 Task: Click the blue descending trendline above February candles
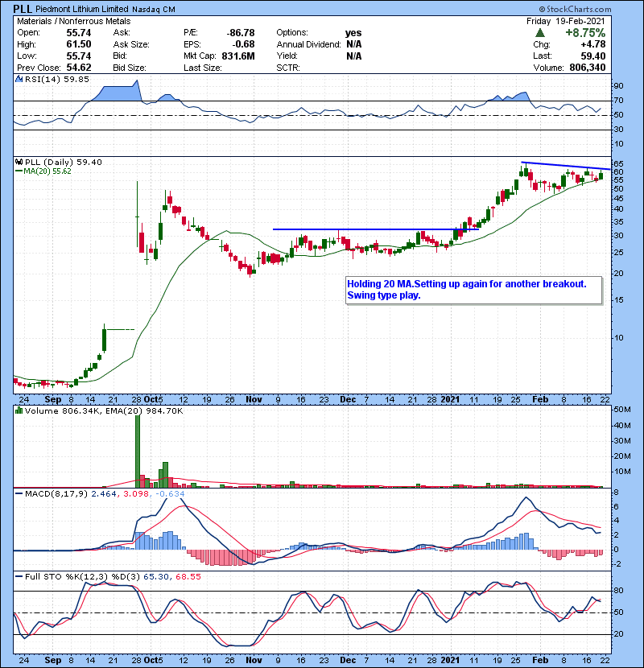566,166
